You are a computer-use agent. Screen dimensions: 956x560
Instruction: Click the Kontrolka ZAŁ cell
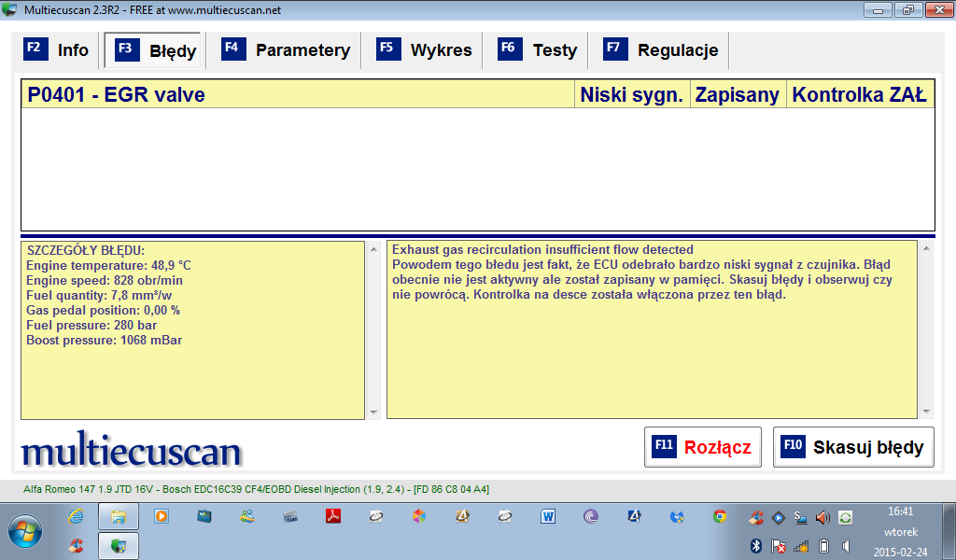click(x=860, y=94)
